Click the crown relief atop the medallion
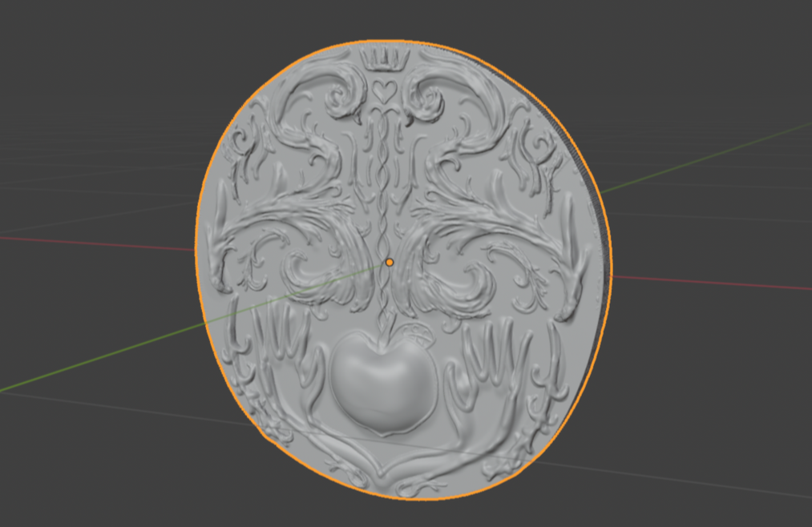This screenshot has height=527, width=812. coord(385,58)
